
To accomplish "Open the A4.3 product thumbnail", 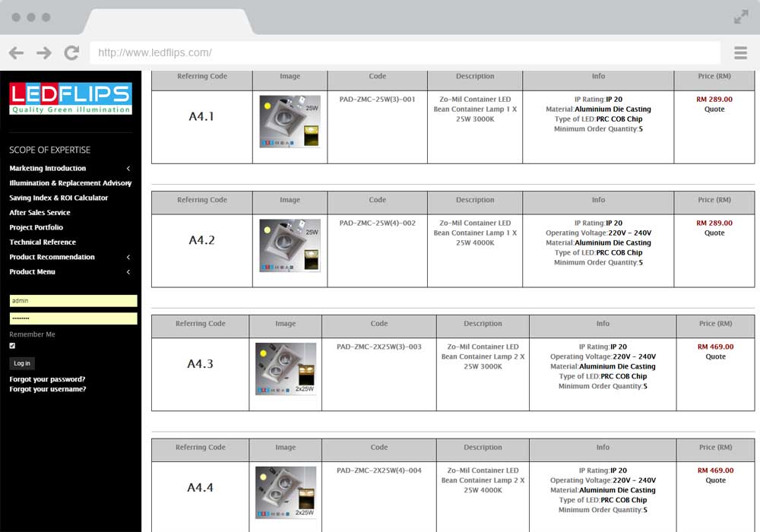I will 286,369.
